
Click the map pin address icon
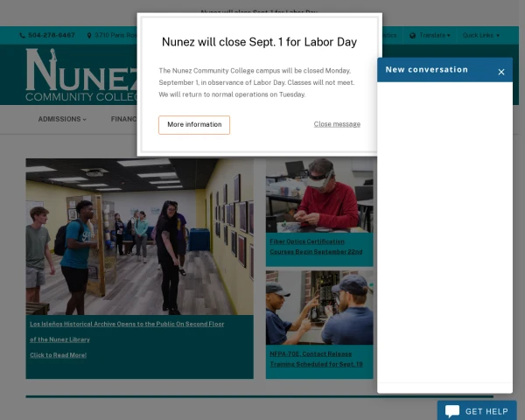click(88, 36)
